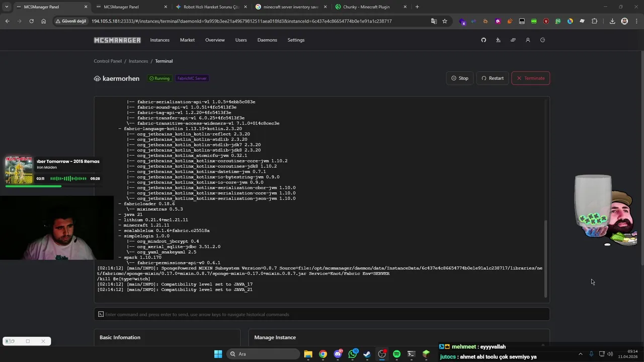Click the Running status badge

click(159, 78)
